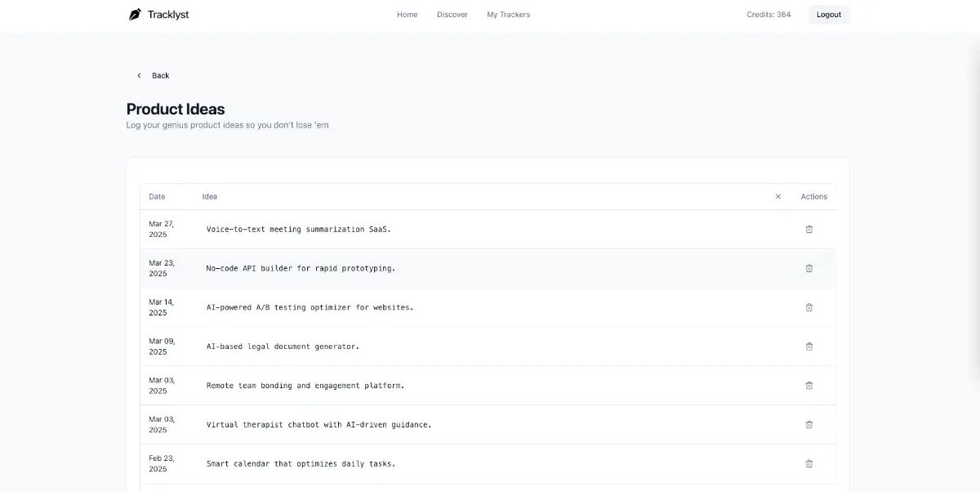
Task: Click the Tracklyst brand name text
Action: (x=167, y=14)
